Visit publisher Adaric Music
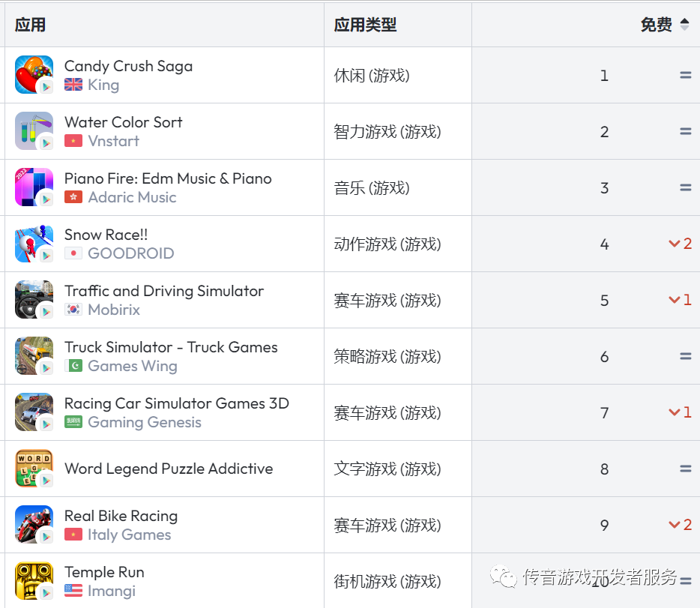 point(132,197)
